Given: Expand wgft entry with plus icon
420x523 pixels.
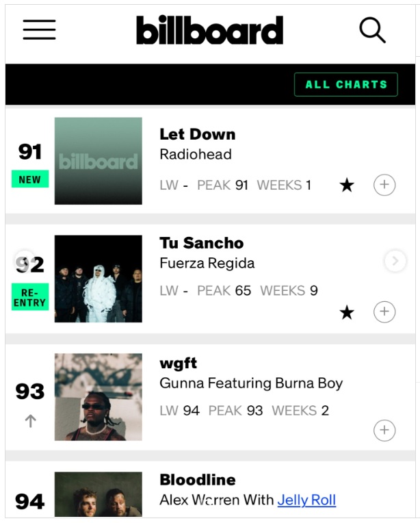Looking at the screenshot, I should [384, 430].
